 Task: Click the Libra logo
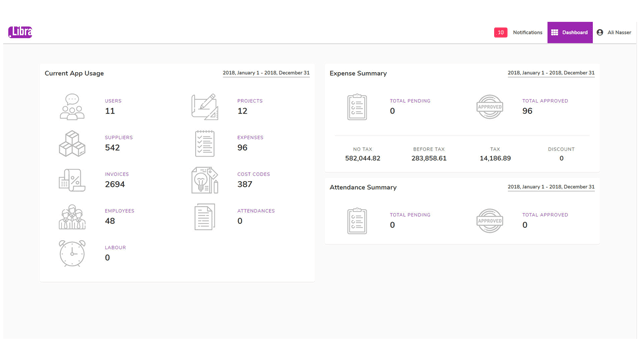pyautogui.click(x=20, y=32)
